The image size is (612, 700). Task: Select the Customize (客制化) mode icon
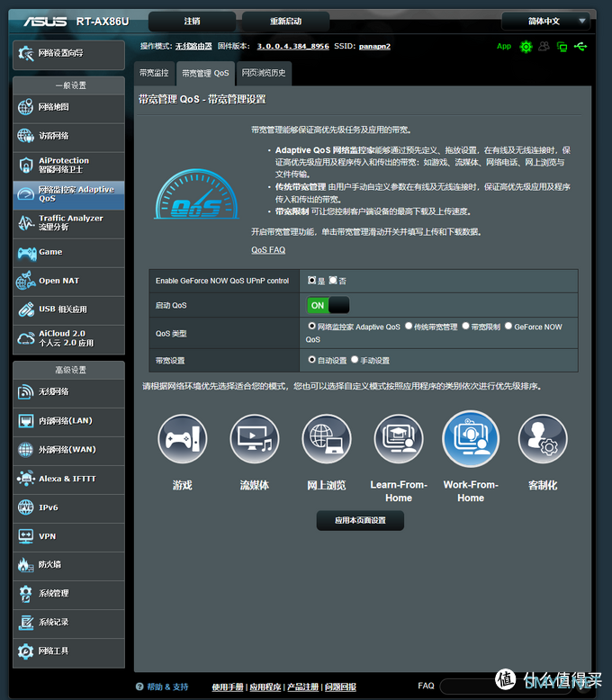(x=543, y=439)
